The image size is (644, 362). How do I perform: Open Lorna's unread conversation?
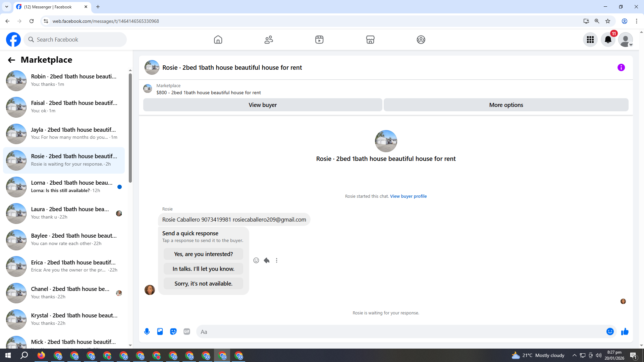coord(64,187)
